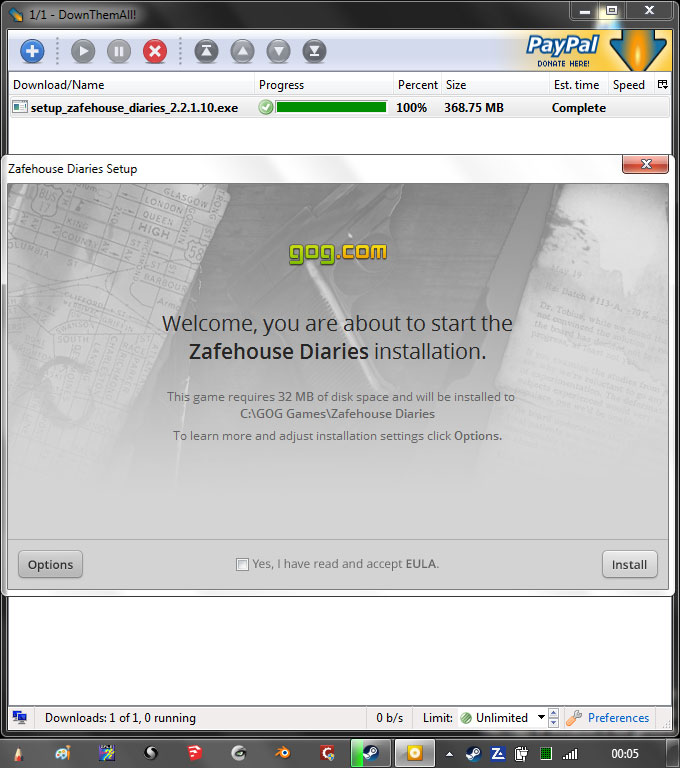Viewport: 680px width, 768px height.
Task: Click the Show desktop strip
Action: [x=673, y=753]
